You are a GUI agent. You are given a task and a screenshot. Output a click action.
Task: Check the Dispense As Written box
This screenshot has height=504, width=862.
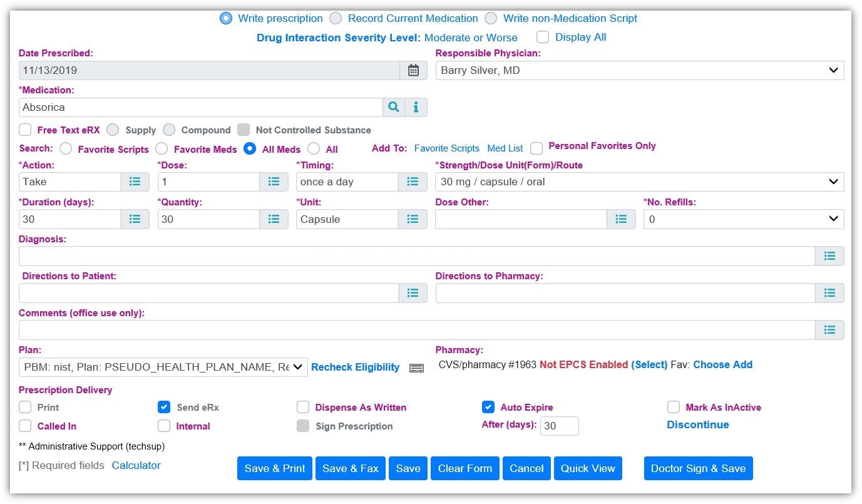(303, 407)
